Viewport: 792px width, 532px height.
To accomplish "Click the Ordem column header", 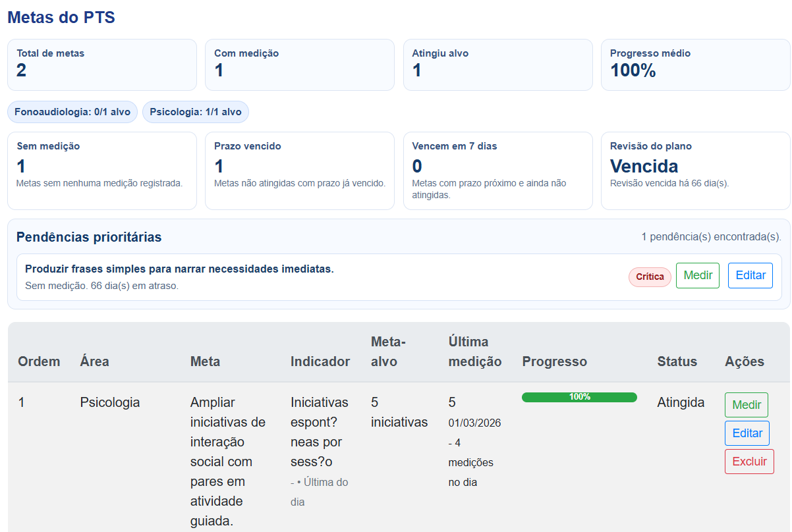I will coord(39,361).
